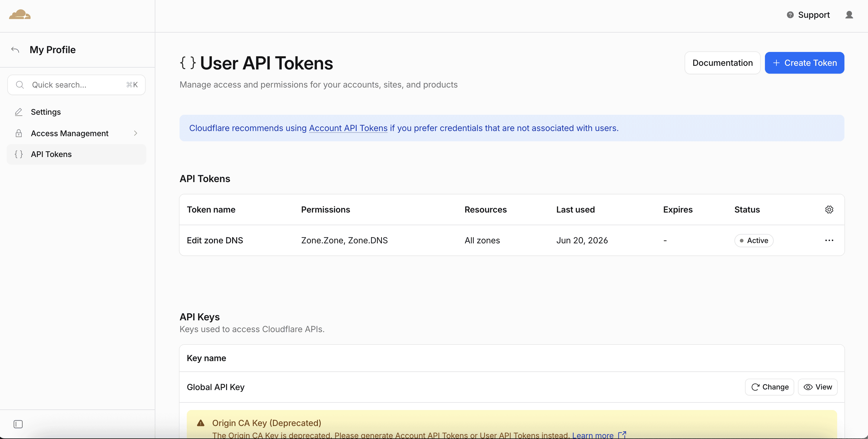Open actions menu for Edit zone DNS
The width and height of the screenshot is (868, 439).
pyautogui.click(x=829, y=240)
